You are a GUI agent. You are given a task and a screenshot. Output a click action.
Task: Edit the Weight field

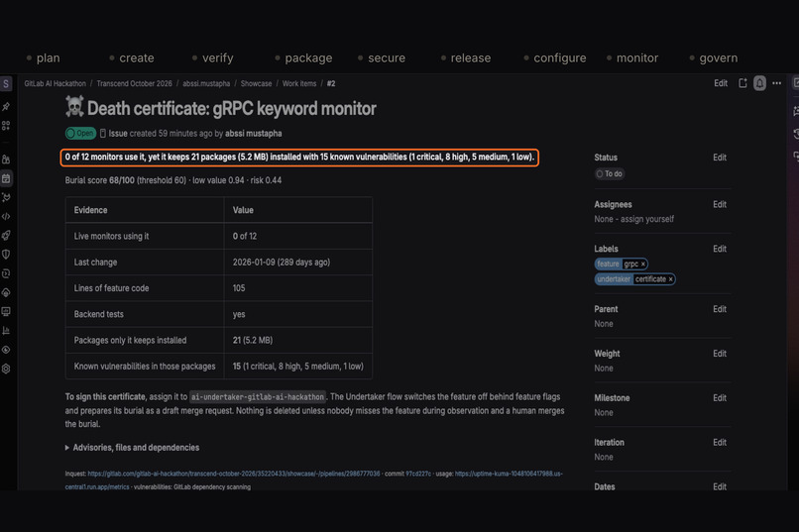(720, 354)
